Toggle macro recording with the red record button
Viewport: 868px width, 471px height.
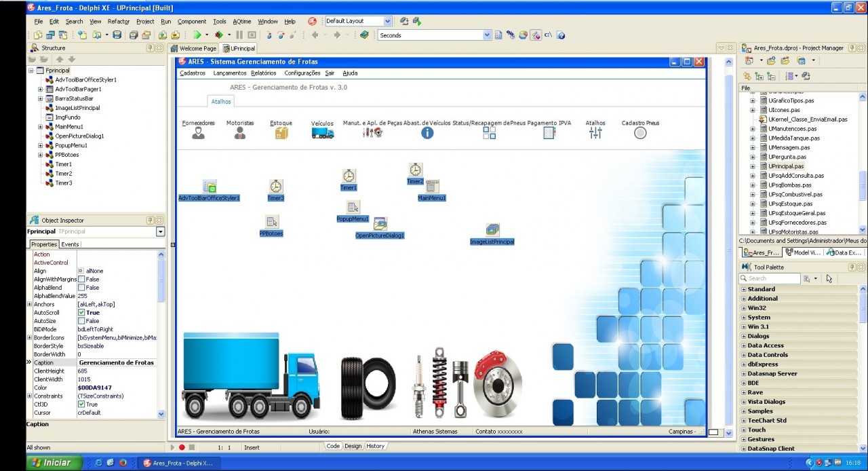click(180, 447)
